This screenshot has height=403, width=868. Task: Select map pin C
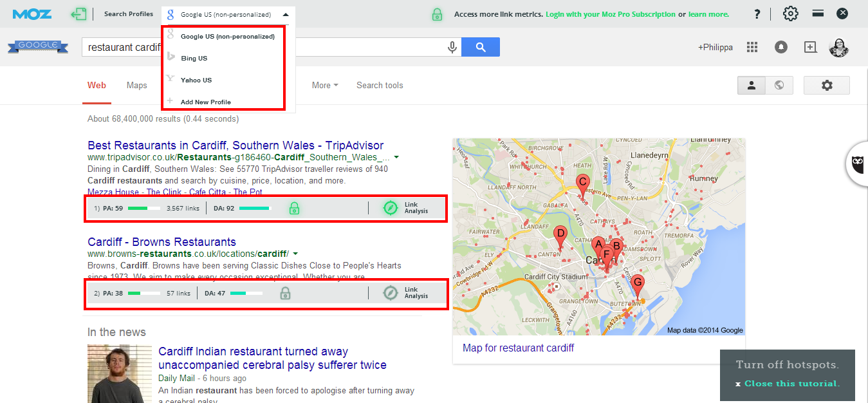(582, 185)
